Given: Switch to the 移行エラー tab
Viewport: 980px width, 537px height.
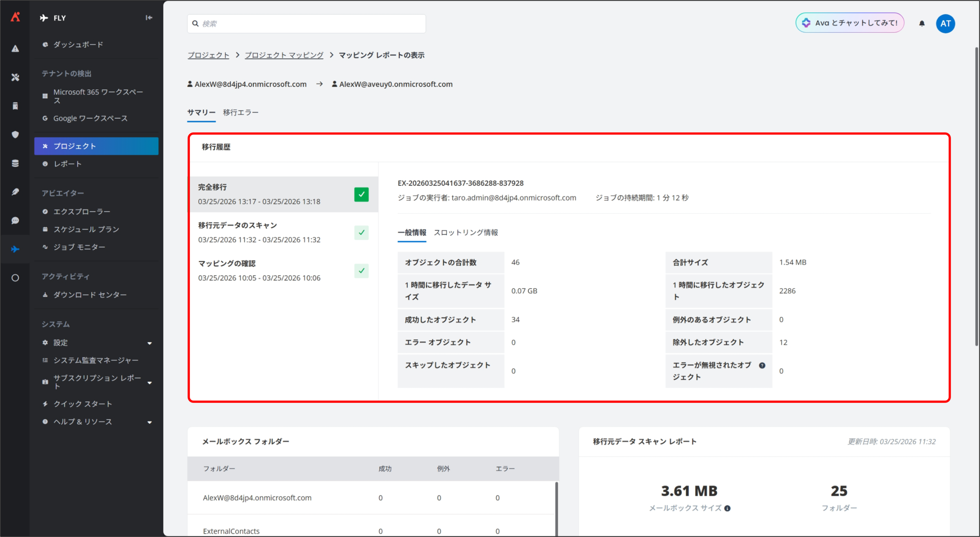Looking at the screenshot, I should 240,112.
